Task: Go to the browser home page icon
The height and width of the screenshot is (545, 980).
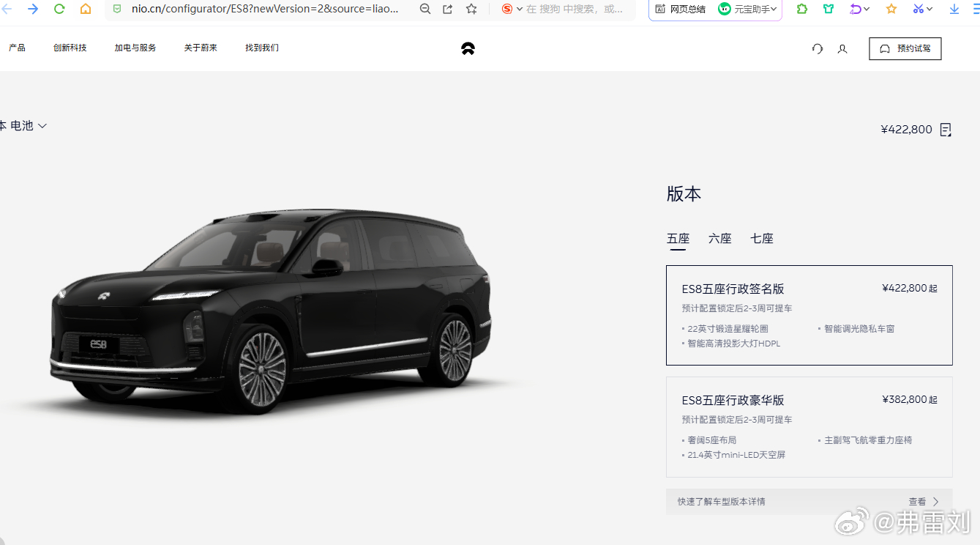Action: point(86,9)
